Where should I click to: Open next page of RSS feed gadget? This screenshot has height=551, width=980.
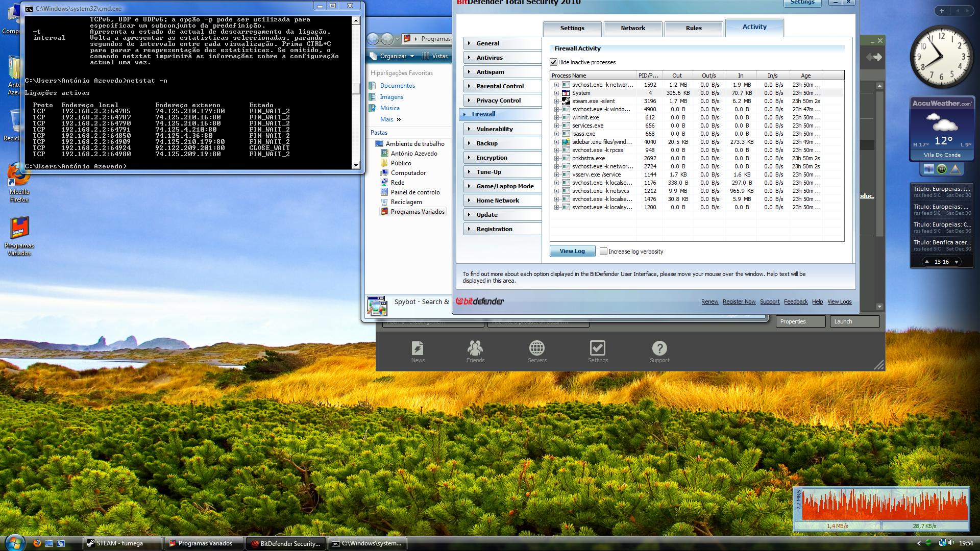957,262
